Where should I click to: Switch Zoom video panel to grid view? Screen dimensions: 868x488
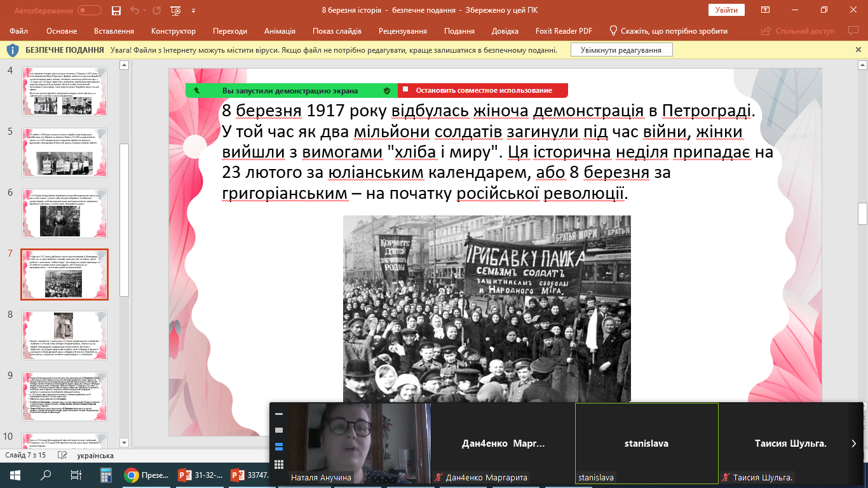[x=279, y=464]
